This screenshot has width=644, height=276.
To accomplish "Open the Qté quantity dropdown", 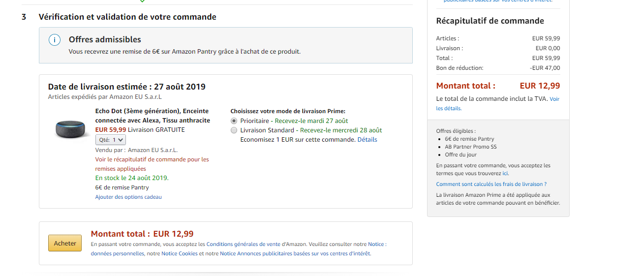I will [x=111, y=140].
